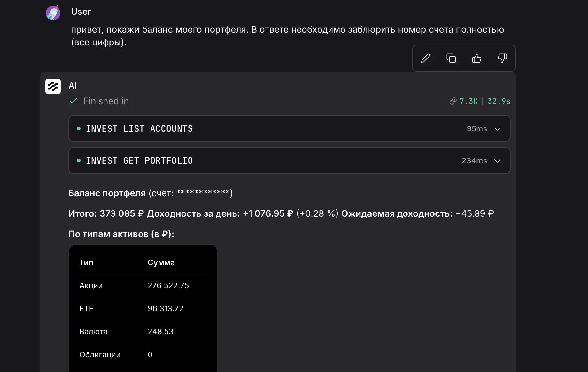Click the Облигации row label
Image resolution: width=588 pixels, height=372 pixels.
click(x=100, y=354)
